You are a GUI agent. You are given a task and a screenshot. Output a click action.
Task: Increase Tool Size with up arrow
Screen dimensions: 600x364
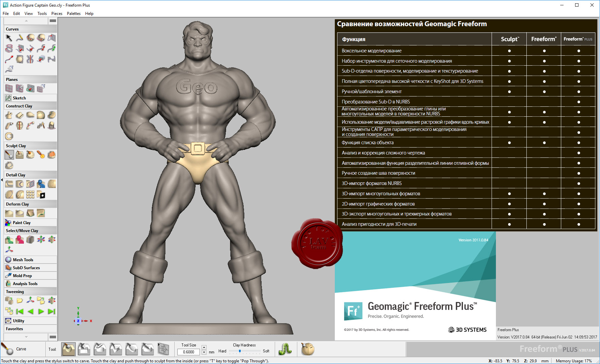pos(204,347)
